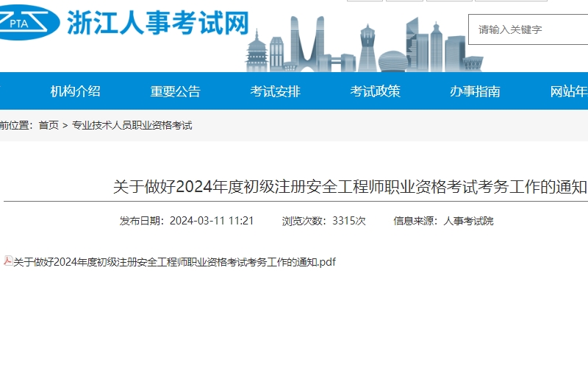Navigate to 办事指南 in the menu

(475, 91)
